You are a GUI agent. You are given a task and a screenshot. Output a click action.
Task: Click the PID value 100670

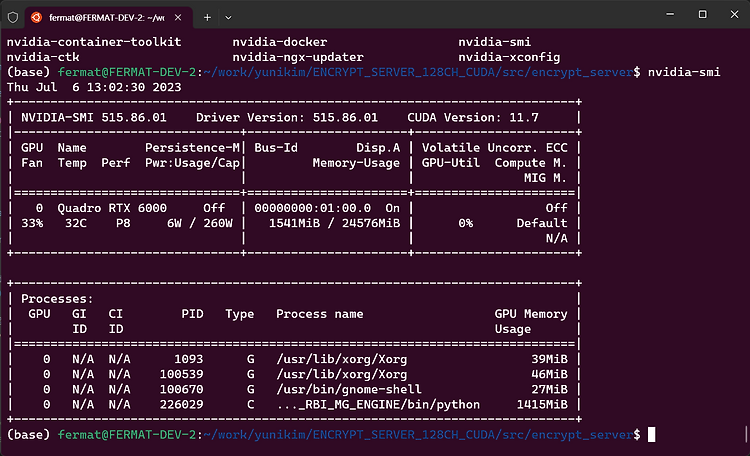point(181,389)
